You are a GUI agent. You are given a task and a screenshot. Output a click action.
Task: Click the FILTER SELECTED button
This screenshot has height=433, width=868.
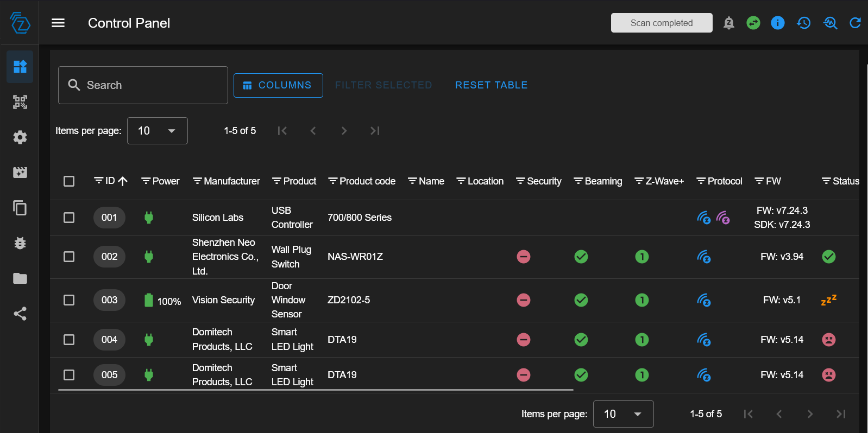click(x=383, y=85)
